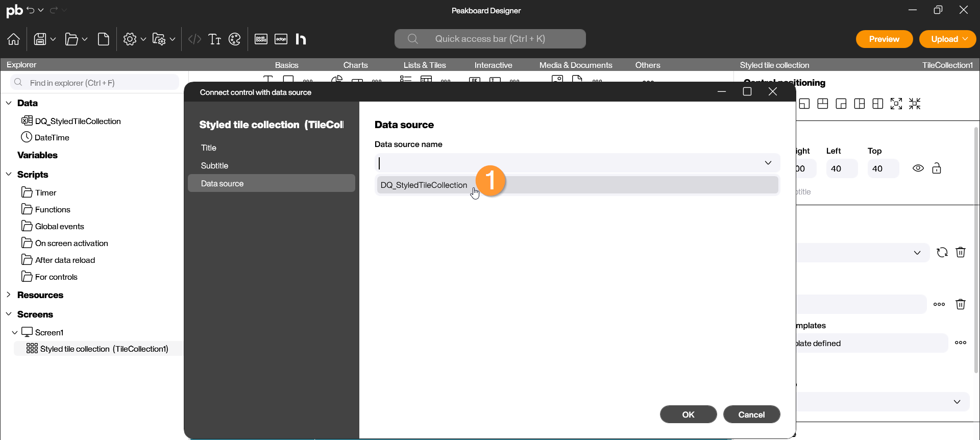
Task: Select DQ_StyledTileCollection from dropdown list
Action: tap(424, 185)
